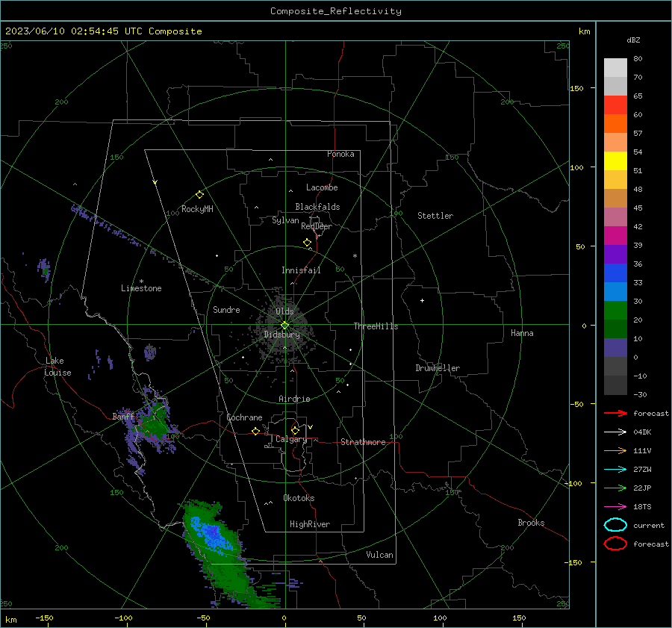Screen dimensions: 672x628
Task: Click the Olds town label
Action: click(x=284, y=311)
